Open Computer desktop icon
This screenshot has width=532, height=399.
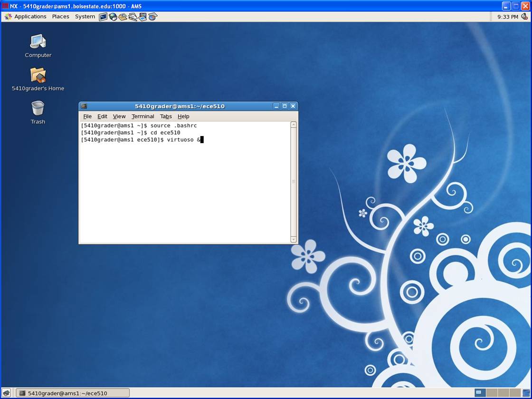[38, 42]
